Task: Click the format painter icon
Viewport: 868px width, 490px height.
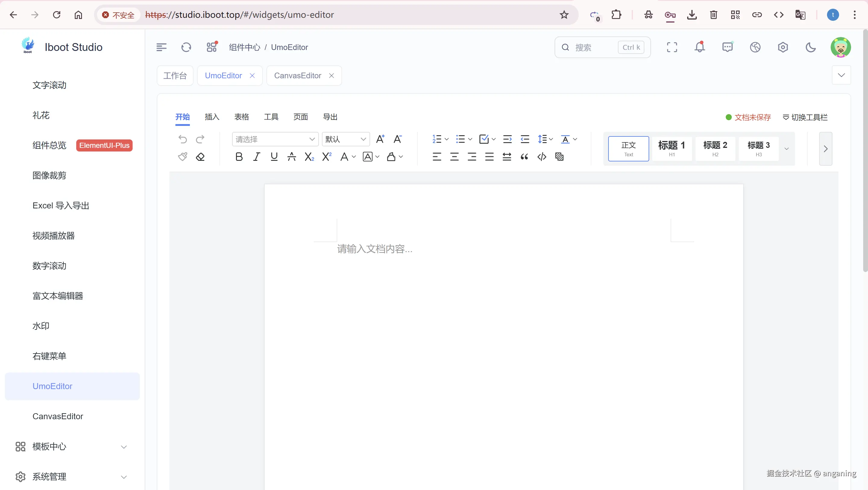Action: click(183, 157)
